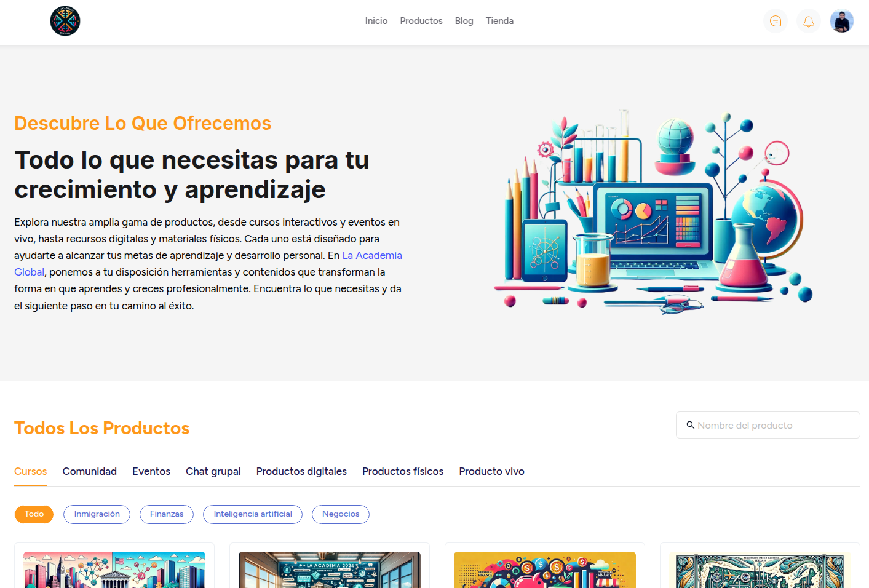Switch to the Eventos tab

click(151, 471)
